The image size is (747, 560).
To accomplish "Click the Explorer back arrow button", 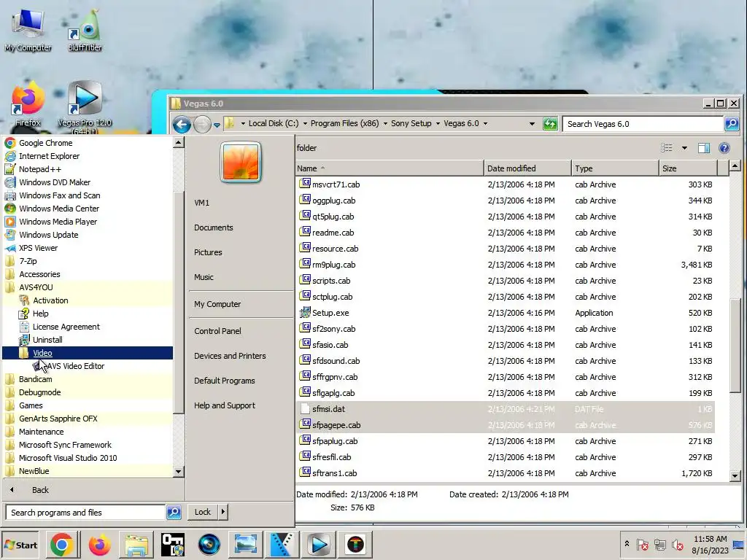I will tap(182, 125).
